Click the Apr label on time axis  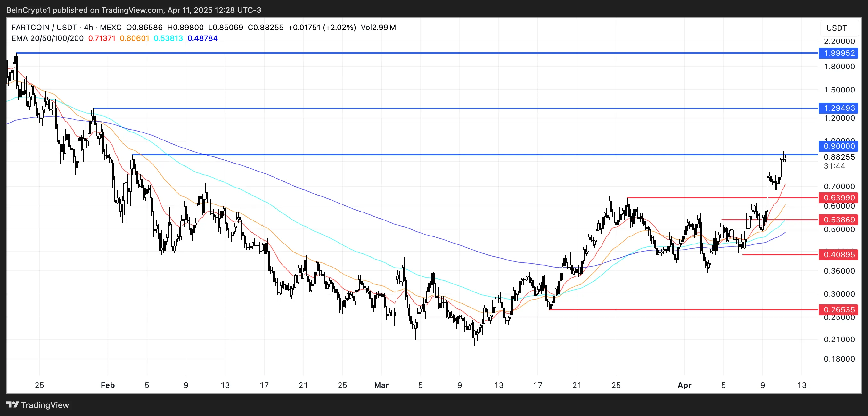[684, 385]
